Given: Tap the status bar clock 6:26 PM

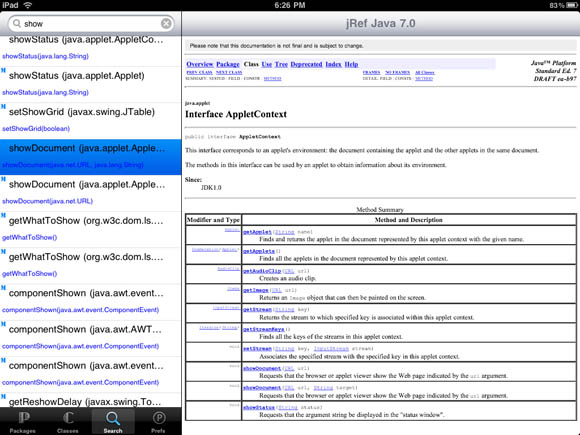Looking at the screenshot, I should pyautogui.click(x=290, y=5).
